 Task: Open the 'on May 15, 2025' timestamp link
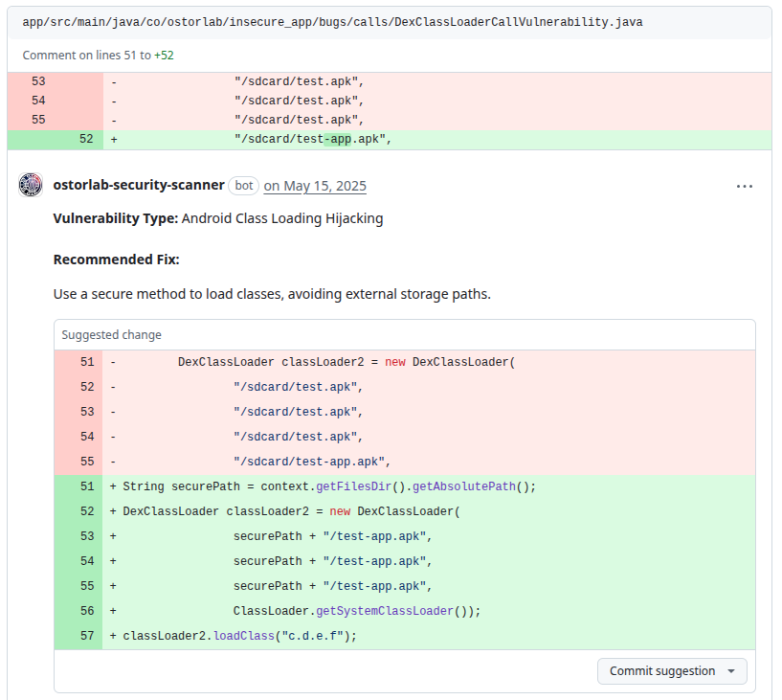(x=315, y=186)
